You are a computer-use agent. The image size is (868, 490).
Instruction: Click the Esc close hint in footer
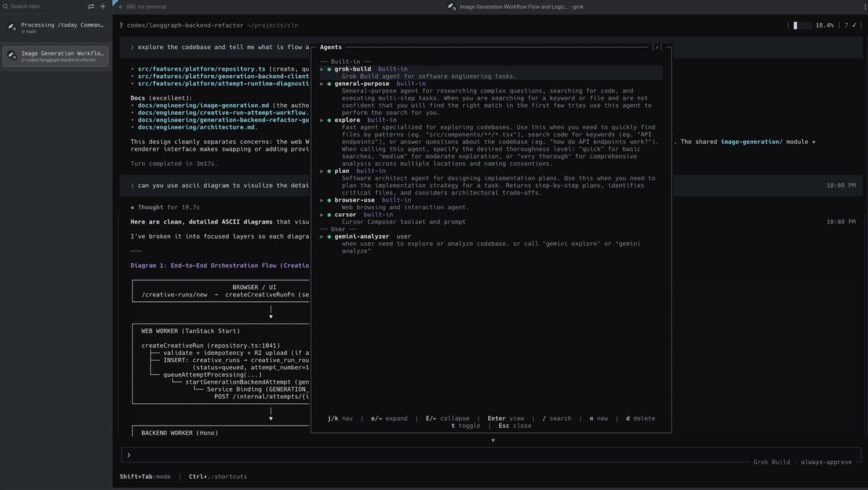(x=514, y=426)
